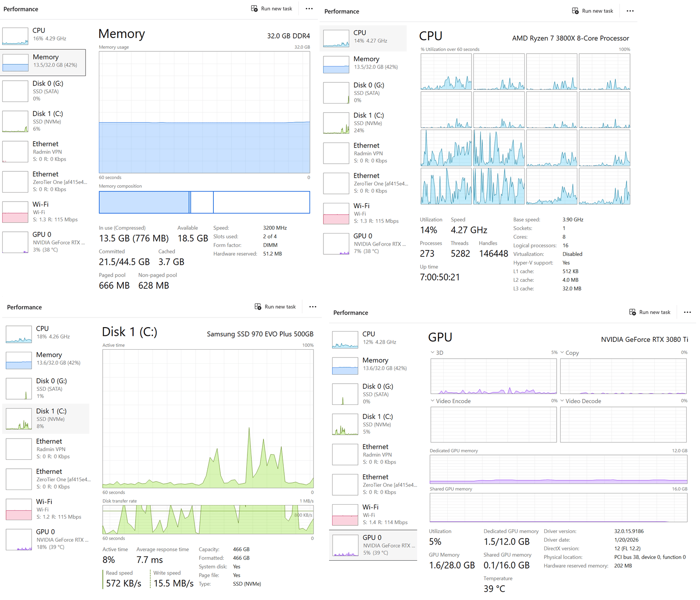Click Run new task in Memory window
The height and width of the screenshot is (600, 700).
click(x=272, y=9)
